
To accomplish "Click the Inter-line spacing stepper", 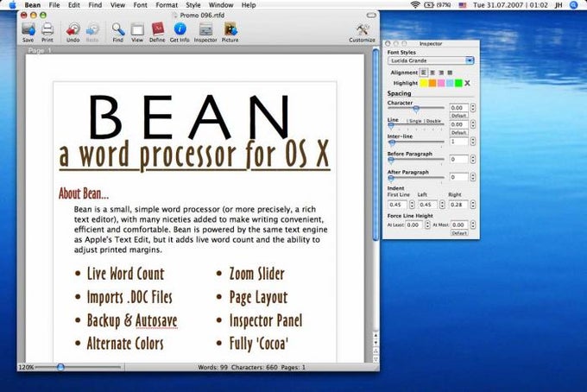I will [x=473, y=141].
